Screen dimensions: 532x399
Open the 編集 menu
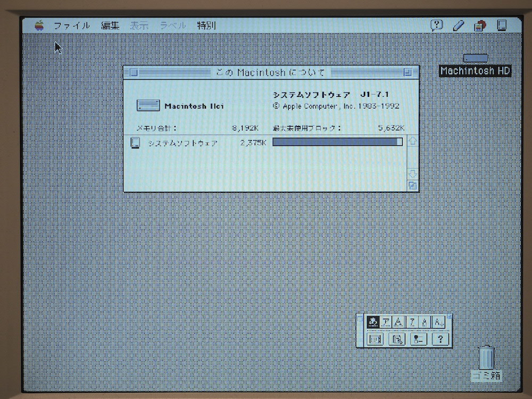coord(110,26)
